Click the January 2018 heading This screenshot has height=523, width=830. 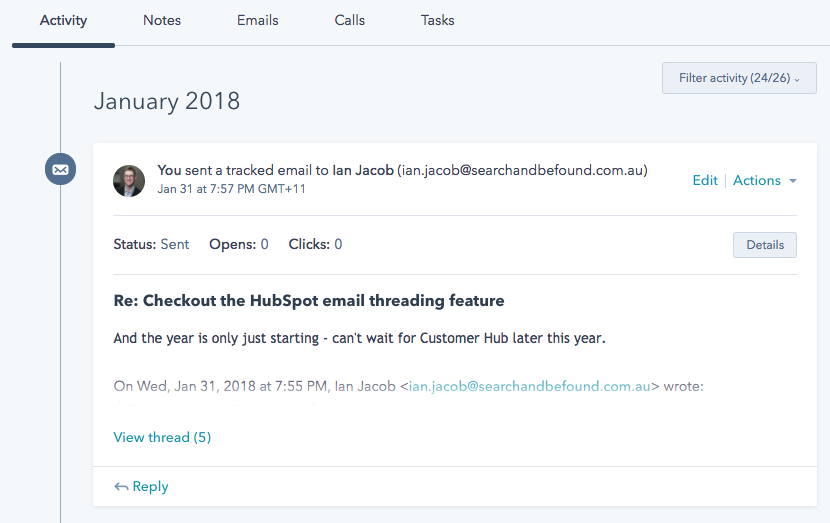click(167, 101)
